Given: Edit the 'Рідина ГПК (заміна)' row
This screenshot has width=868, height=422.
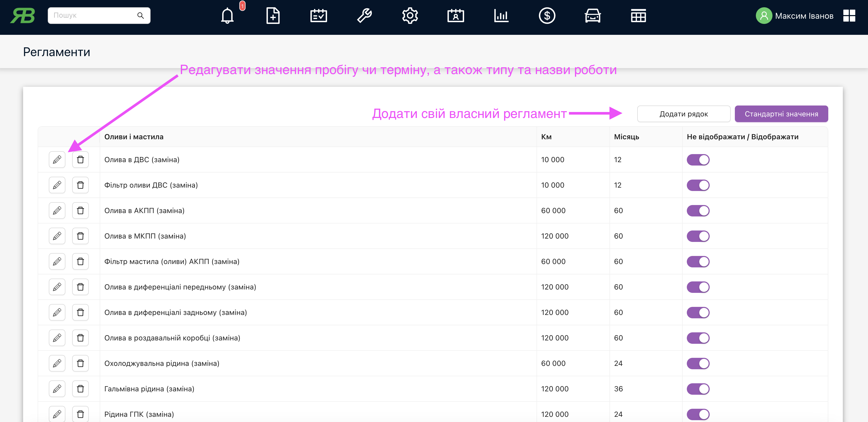Looking at the screenshot, I should [57, 414].
